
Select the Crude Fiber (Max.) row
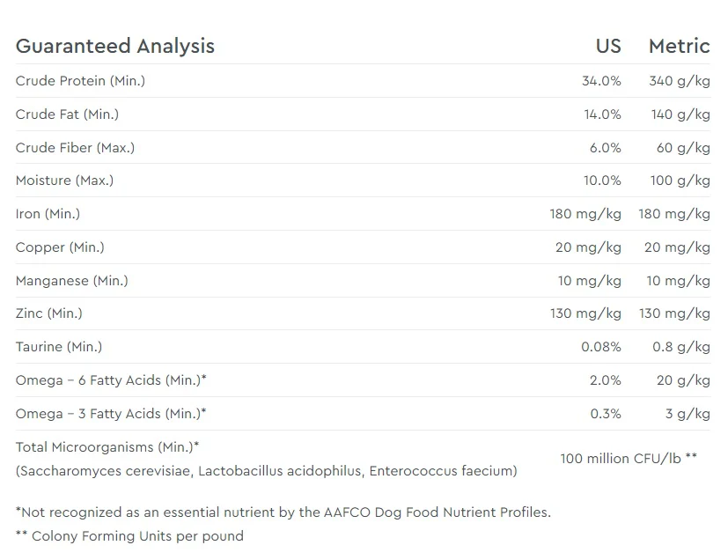click(x=363, y=147)
